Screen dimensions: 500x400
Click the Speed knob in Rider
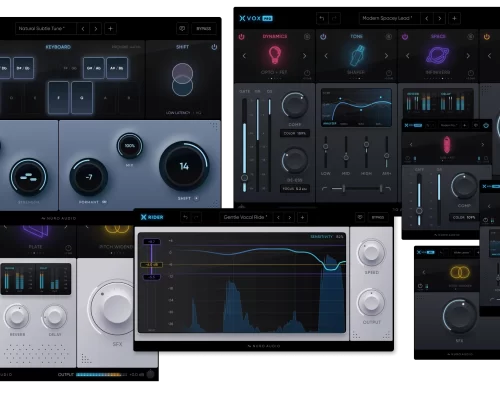click(x=371, y=252)
